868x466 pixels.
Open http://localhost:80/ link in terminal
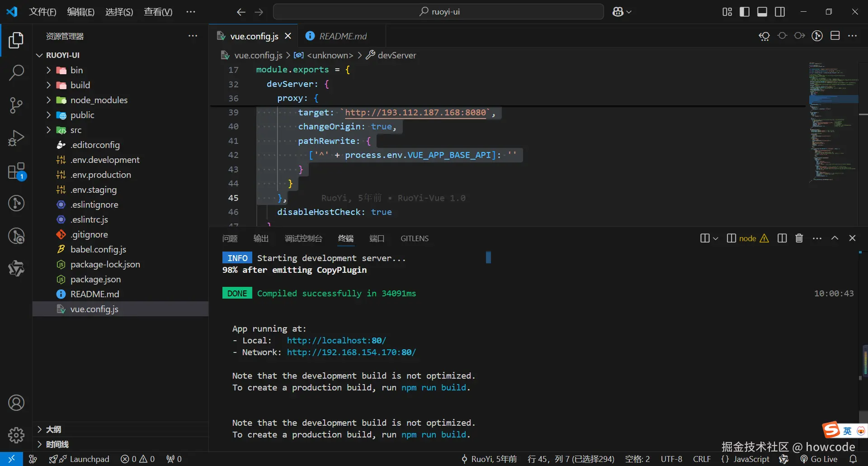point(336,340)
